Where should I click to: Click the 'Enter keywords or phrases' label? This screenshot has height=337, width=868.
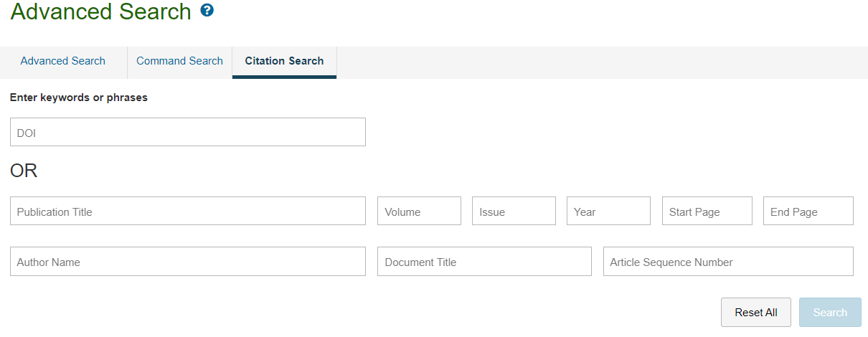click(79, 98)
